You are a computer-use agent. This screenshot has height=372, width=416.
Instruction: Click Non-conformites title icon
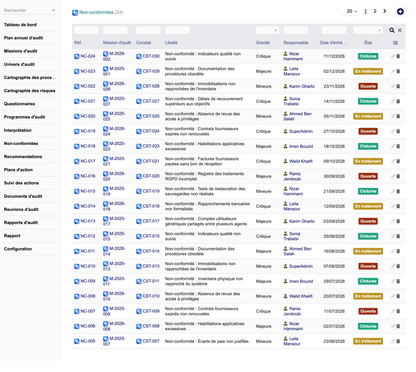(75, 13)
